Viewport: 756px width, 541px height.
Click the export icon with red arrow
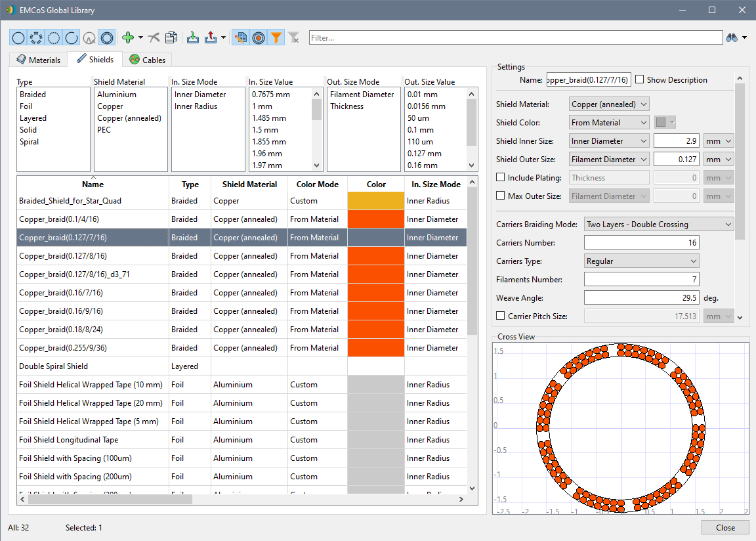click(x=211, y=38)
